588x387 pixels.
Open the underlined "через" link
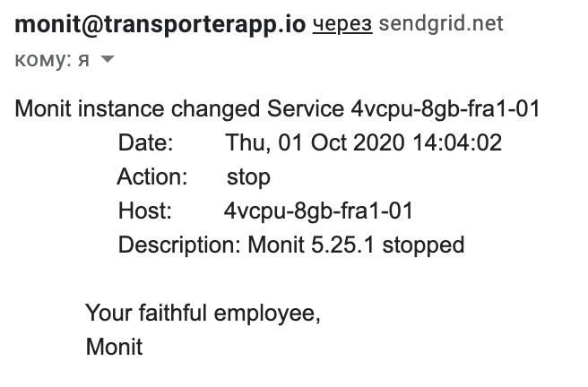[x=342, y=24]
